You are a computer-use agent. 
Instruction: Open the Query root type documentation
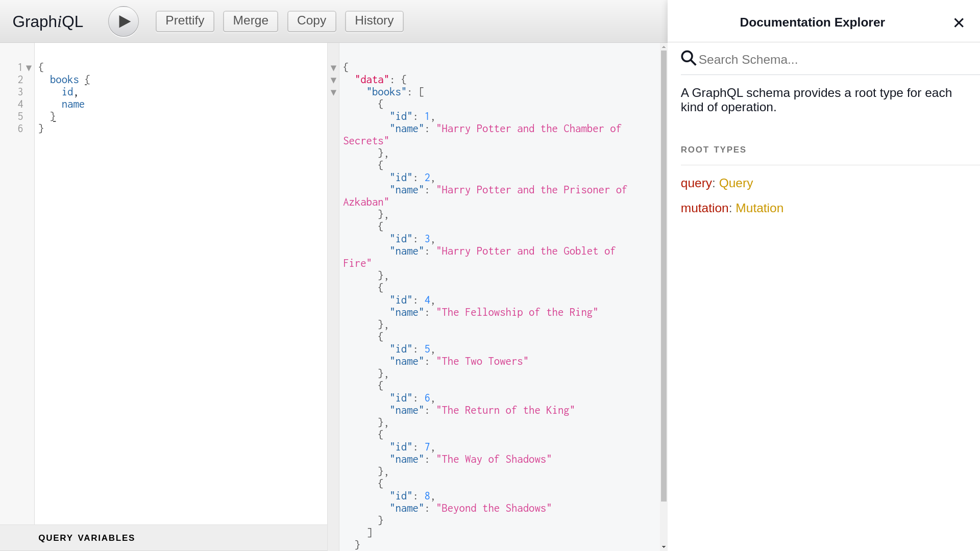pyautogui.click(x=736, y=183)
